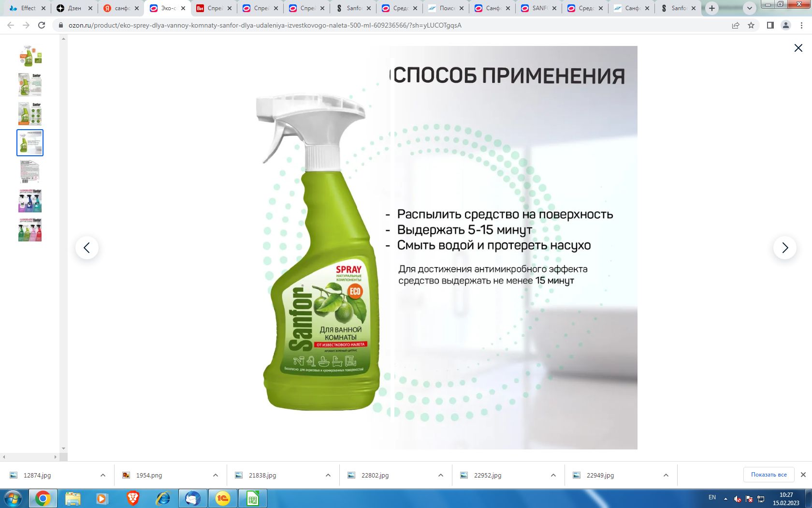
Task: Click the thumbnail list scroll-up arrow
Action: click(63, 39)
